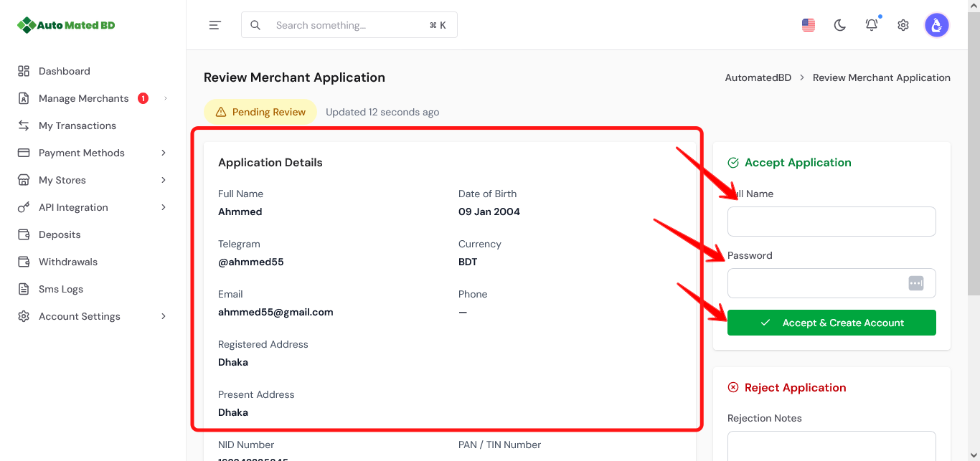Open the Dashboard sidebar icon
The height and width of the screenshot is (461, 980).
22,70
